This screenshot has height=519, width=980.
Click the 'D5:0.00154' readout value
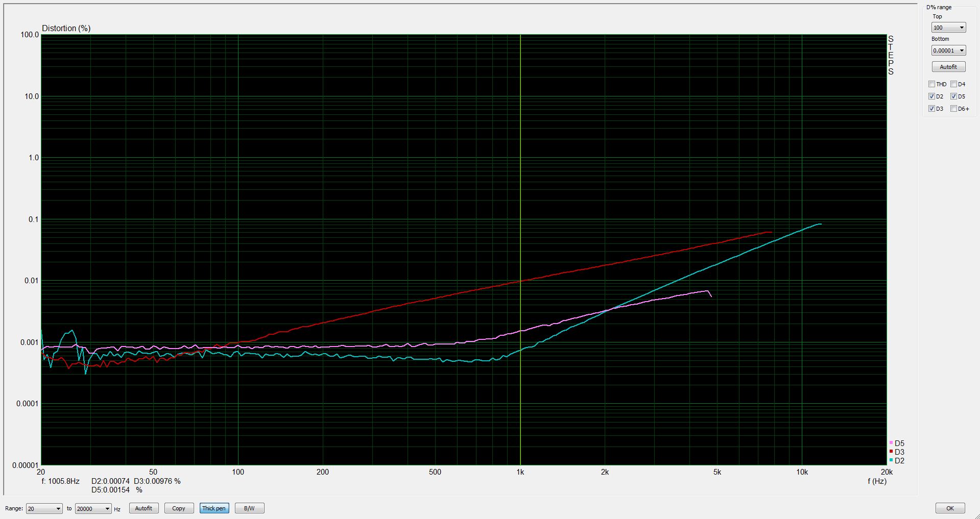(110, 490)
